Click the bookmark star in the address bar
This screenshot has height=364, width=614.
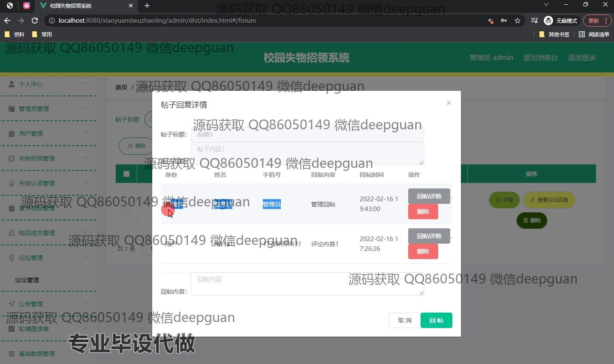(x=517, y=20)
